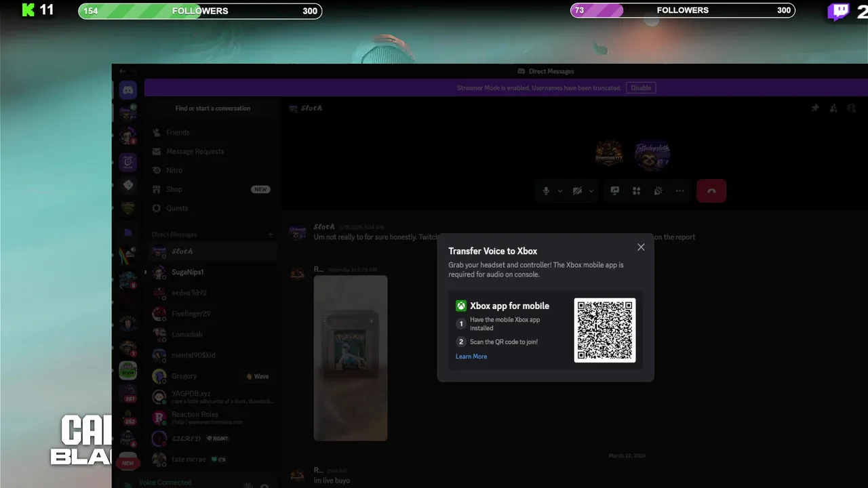Viewport: 868px width, 488px height.
Task: Open the Nitro page
Action: (x=212, y=171)
